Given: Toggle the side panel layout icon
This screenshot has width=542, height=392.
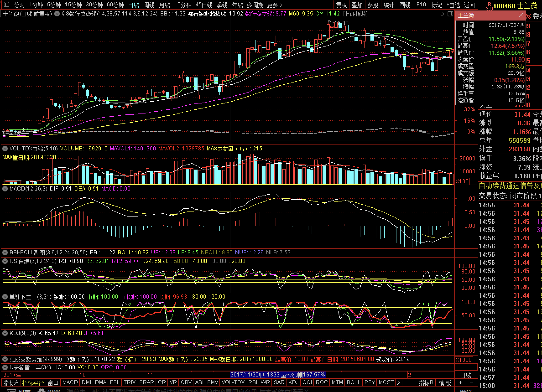Looking at the screenshot, I should (450, 14).
